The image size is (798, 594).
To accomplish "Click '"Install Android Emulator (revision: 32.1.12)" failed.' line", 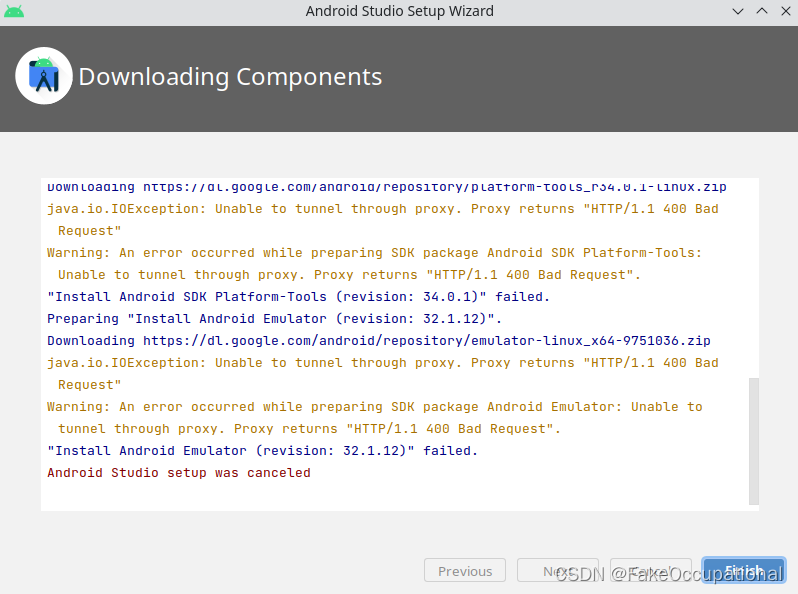I will coord(262,451).
